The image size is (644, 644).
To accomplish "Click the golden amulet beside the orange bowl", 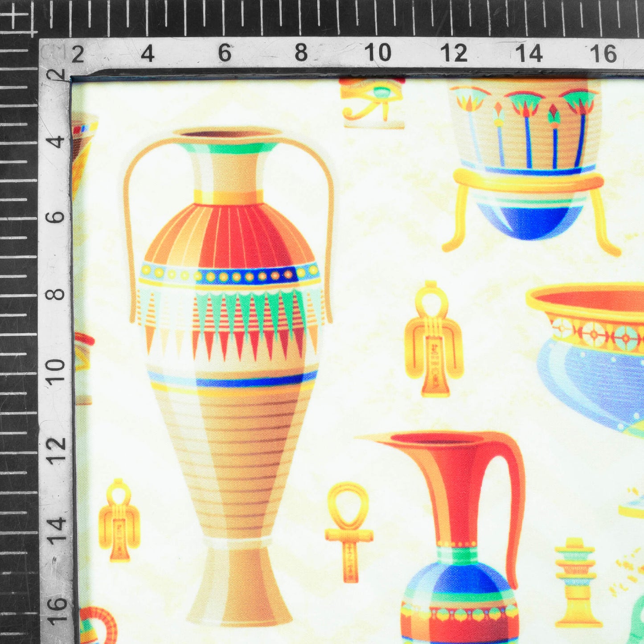I will point(434,339).
